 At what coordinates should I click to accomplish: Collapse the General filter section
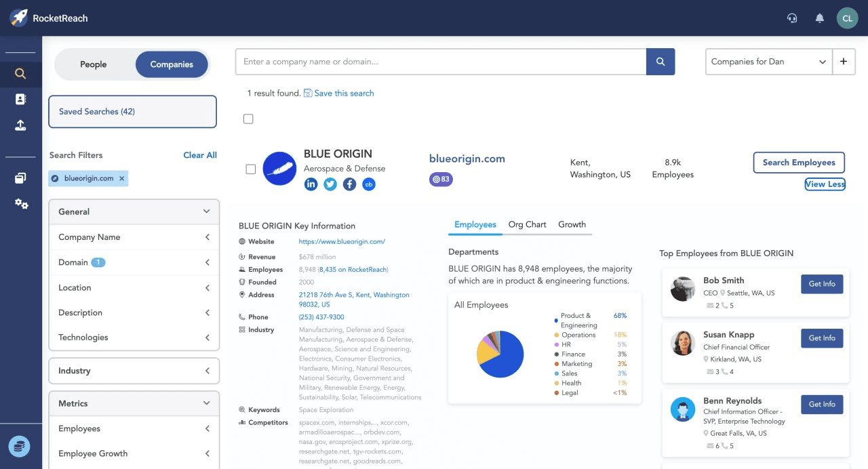(x=134, y=211)
